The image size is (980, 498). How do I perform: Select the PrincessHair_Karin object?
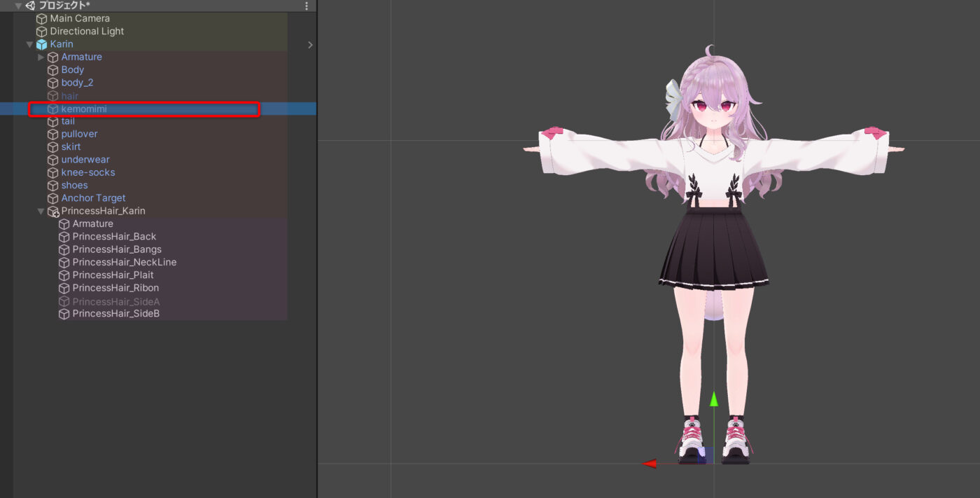pyautogui.click(x=104, y=211)
